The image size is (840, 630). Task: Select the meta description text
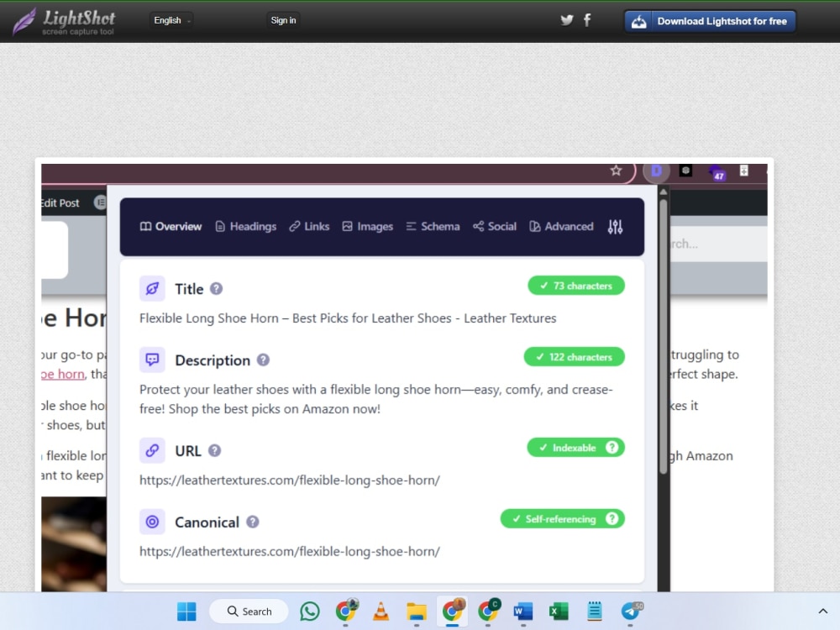tap(376, 399)
